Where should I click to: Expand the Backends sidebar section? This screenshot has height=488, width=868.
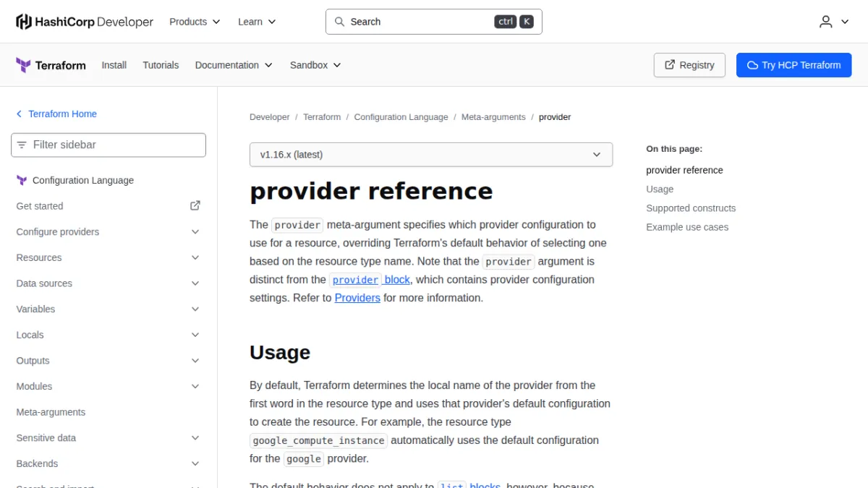[x=109, y=463]
